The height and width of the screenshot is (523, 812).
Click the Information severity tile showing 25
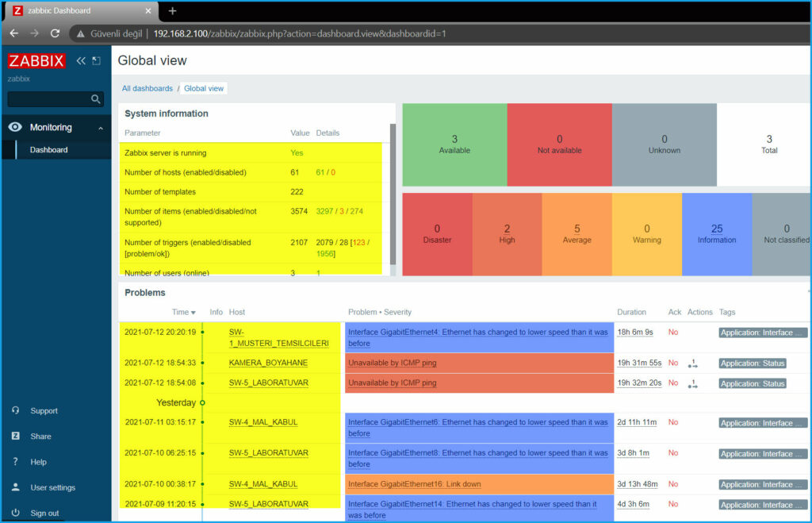pyautogui.click(x=717, y=234)
